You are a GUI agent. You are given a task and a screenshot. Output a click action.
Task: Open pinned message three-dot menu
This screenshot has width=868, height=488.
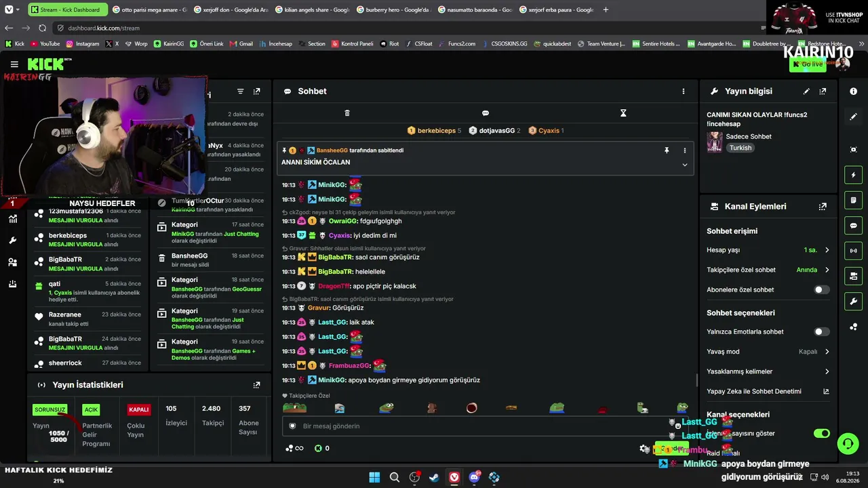click(684, 150)
